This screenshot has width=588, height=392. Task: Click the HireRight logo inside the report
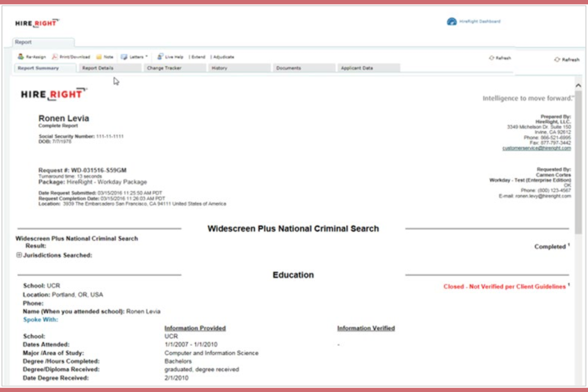point(54,94)
